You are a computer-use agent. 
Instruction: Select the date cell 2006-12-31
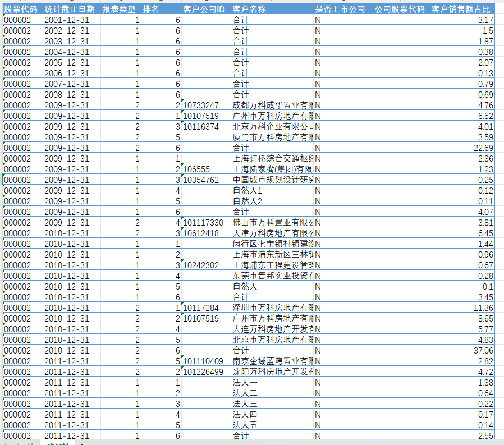point(71,74)
